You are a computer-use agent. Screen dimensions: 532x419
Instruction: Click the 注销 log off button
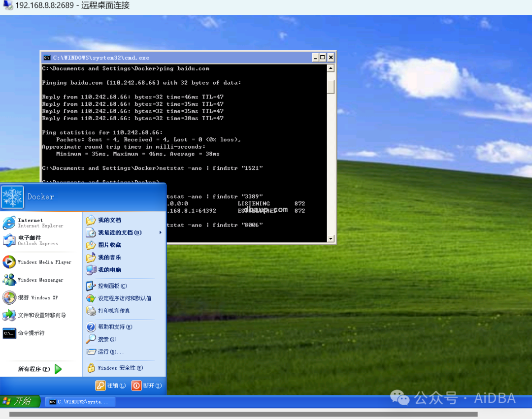[x=111, y=386]
